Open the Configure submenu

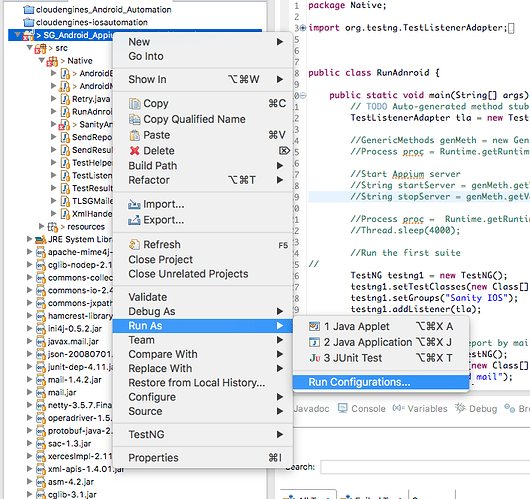[x=203, y=397]
